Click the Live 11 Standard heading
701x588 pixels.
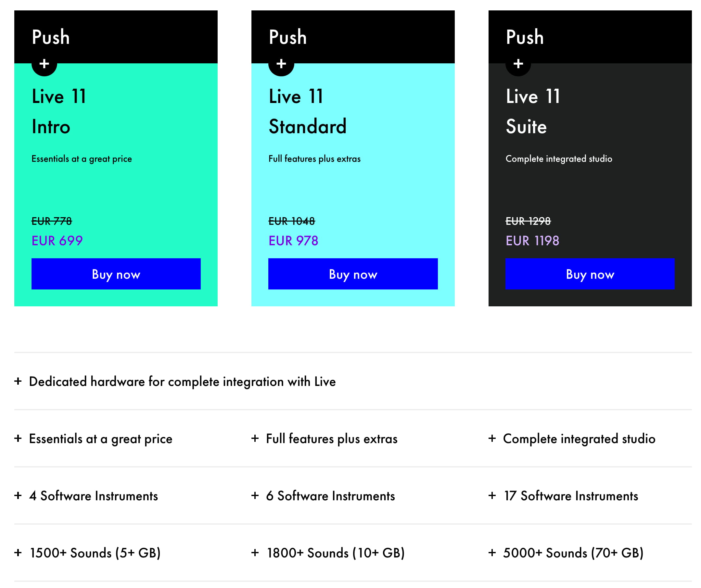coord(307,111)
